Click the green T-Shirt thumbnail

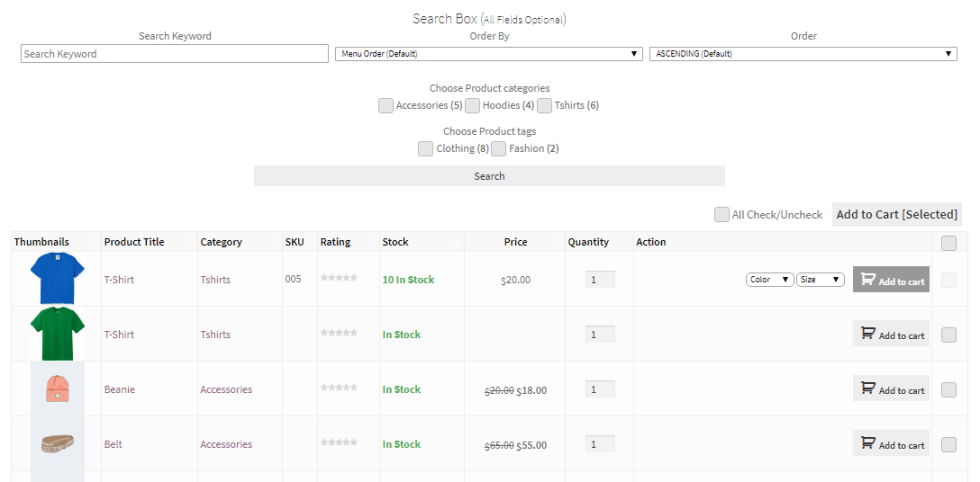point(57,334)
